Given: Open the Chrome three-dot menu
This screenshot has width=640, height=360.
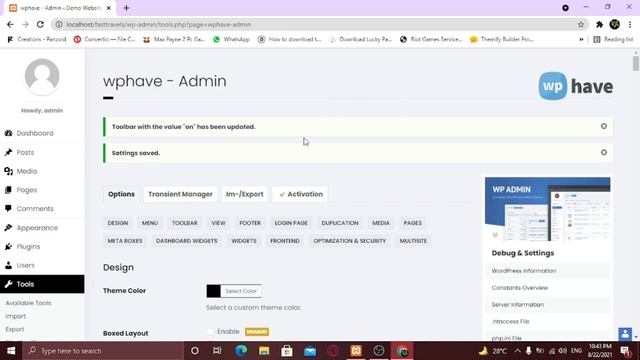Looking at the screenshot, I should [x=630, y=24].
